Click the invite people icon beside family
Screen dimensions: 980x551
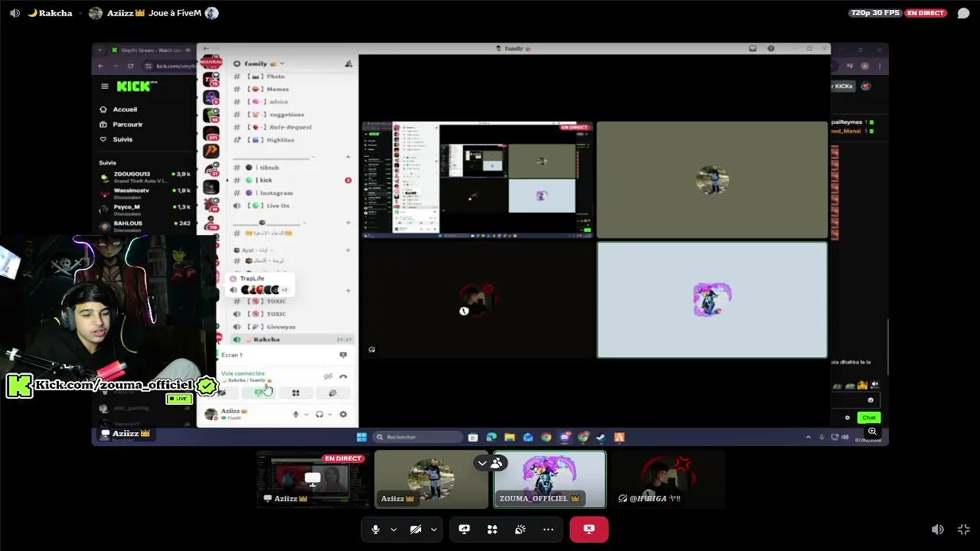point(348,64)
